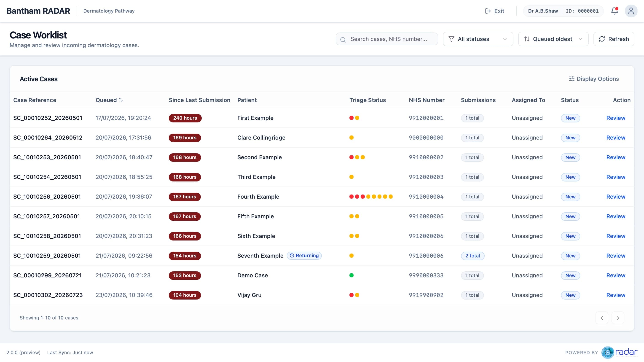The image size is (644, 362).
Task: Open the Queued oldest sort dropdown
Action: tap(553, 39)
